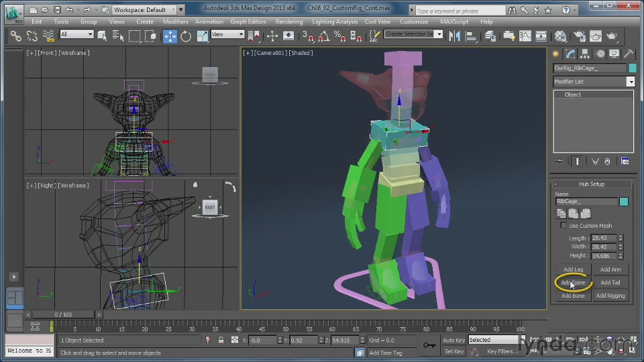Open Workspace Default dropdown
This screenshot has width=644, height=362.
145,9
